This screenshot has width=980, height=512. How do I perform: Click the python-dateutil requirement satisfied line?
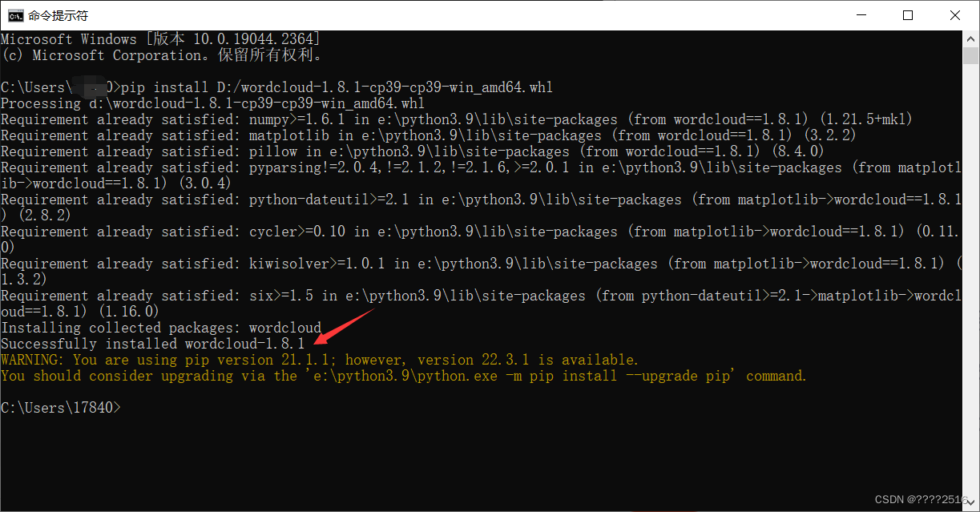tap(481, 208)
